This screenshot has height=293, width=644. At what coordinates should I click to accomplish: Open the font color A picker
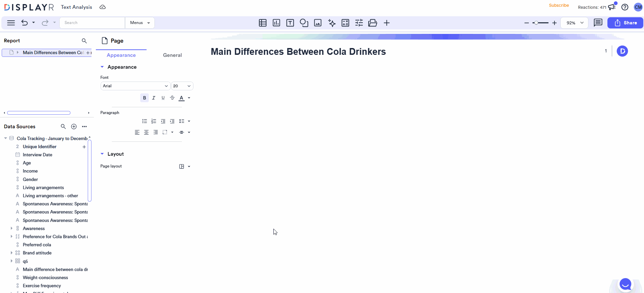182,98
